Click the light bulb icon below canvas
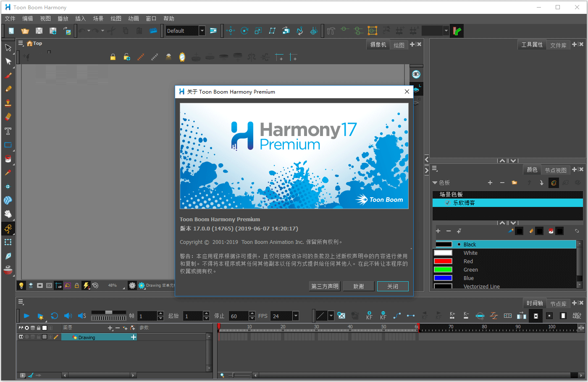Screen dimensions: 588x382 [21, 285]
